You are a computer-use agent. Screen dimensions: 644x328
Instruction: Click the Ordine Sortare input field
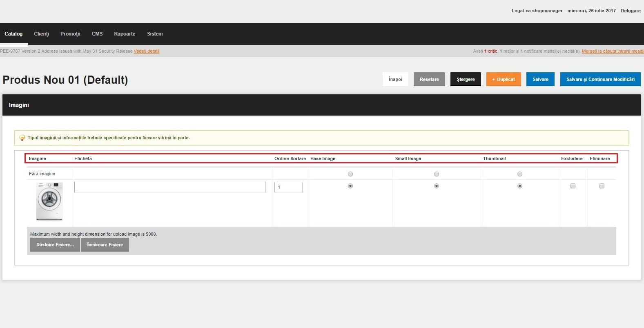tap(288, 187)
